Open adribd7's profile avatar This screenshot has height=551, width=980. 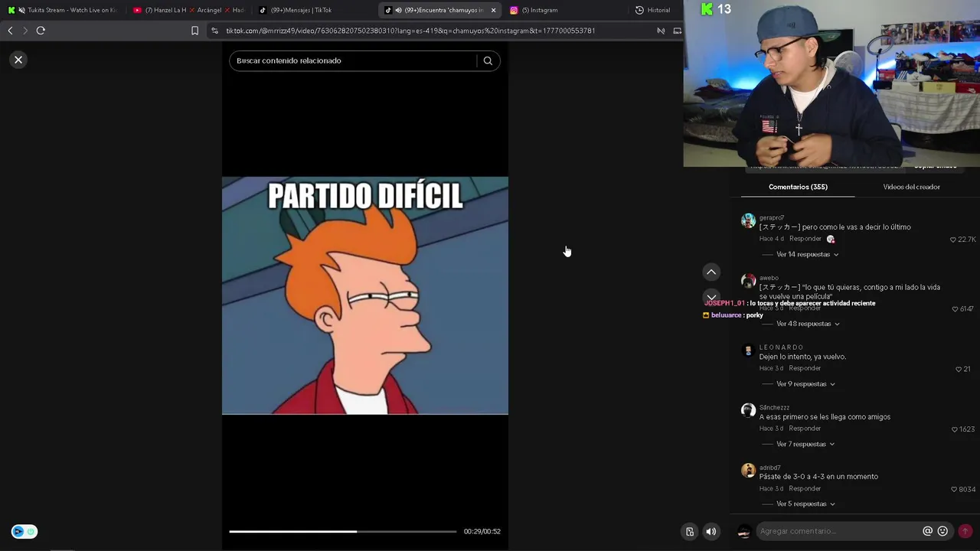tap(748, 470)
